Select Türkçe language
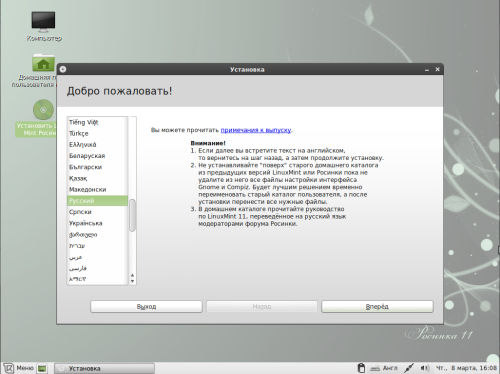 pyautogui.click(x=97, y=133)
